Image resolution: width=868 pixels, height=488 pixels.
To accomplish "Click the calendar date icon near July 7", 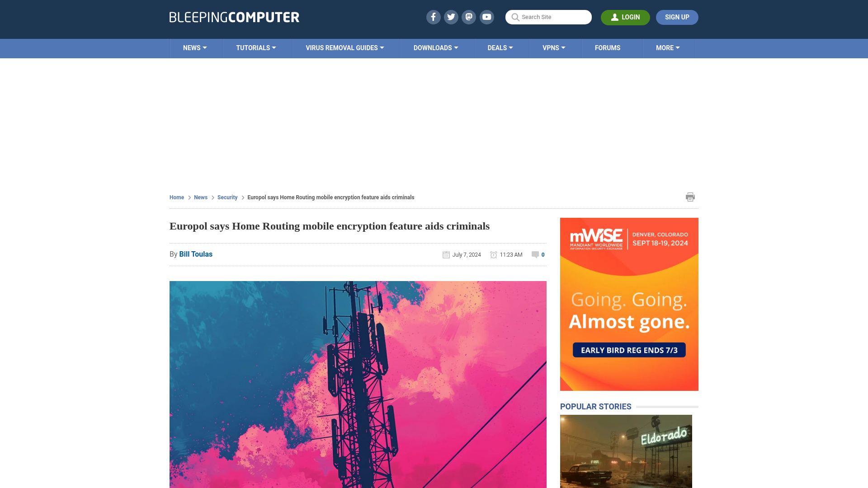I will pyautogui.click(x=447, y=254).
